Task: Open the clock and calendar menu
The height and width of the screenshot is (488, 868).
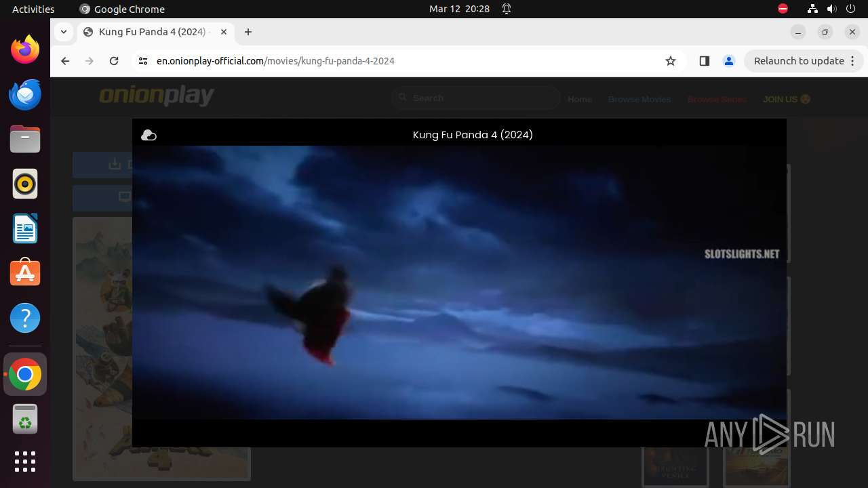Action: 459,9
